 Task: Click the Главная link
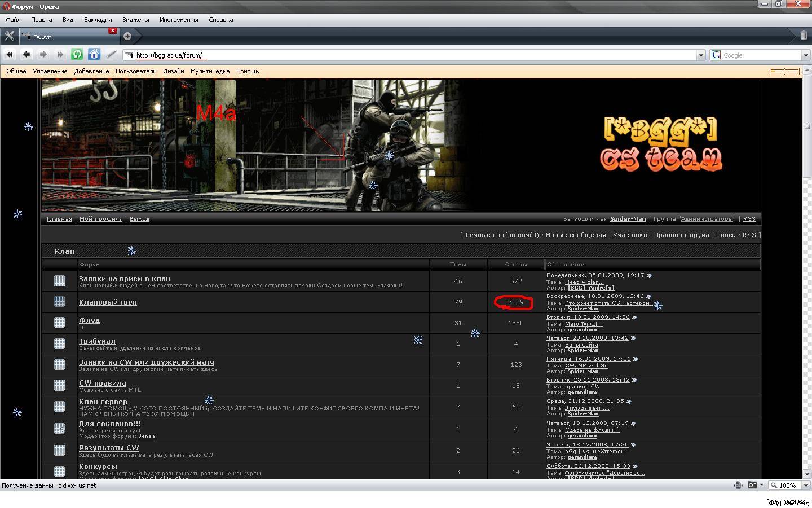click(x=59, y=219)
